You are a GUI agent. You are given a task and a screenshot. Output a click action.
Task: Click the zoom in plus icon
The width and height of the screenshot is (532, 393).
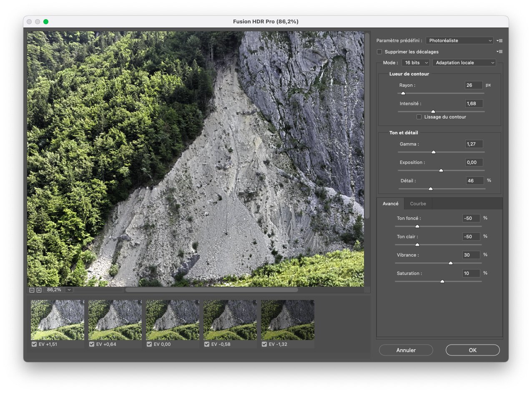(x=39, y=290)
